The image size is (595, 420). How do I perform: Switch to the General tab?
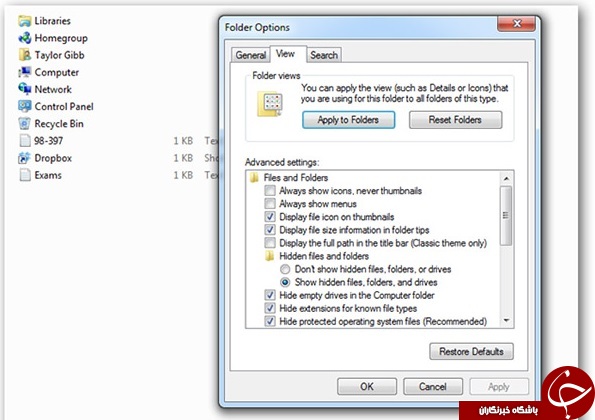pyautogui.click(x=250, y=55)
